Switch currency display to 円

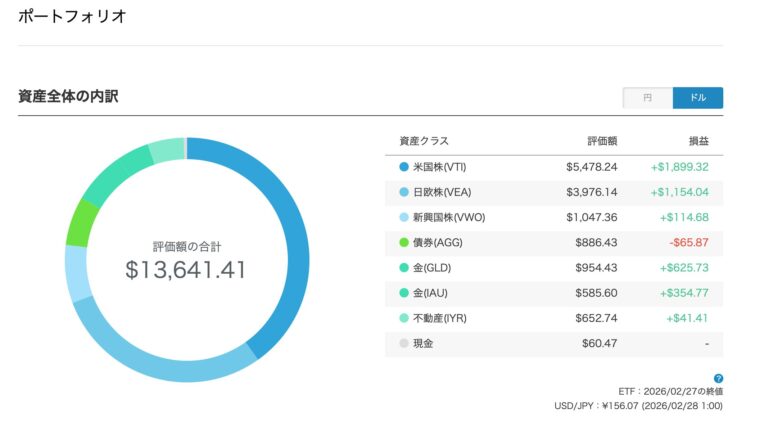tap(648, 98)
